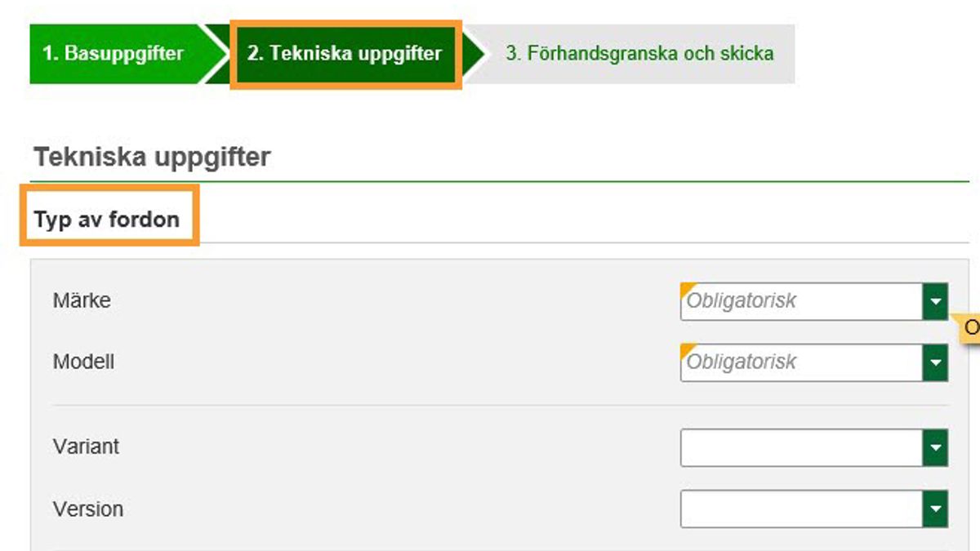Click the orange required marker on Märke

click(685, 288)
